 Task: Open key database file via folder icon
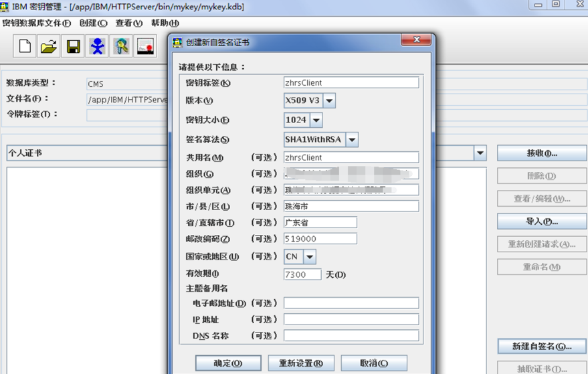(x=49, y=46)
